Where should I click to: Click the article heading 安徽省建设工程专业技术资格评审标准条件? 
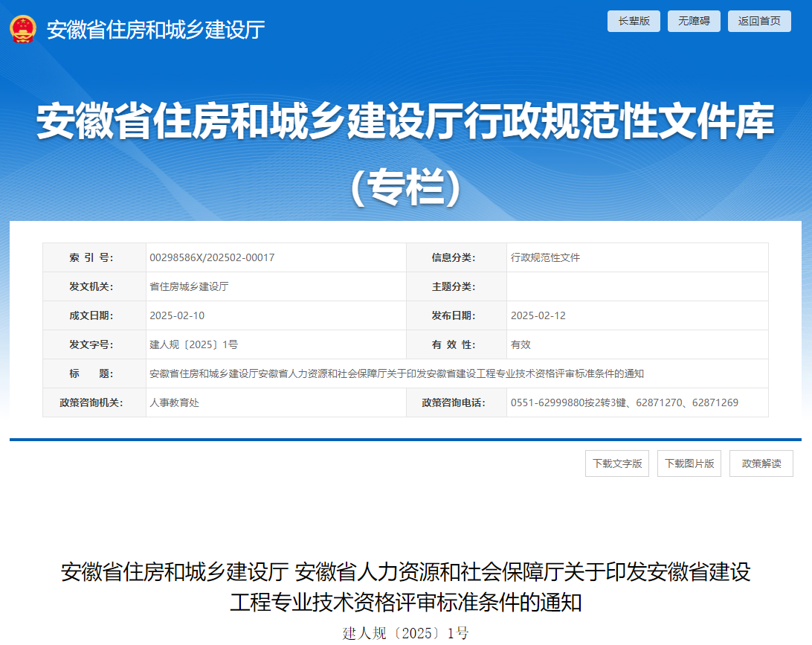pyautogui.click(x=406, y=588)
